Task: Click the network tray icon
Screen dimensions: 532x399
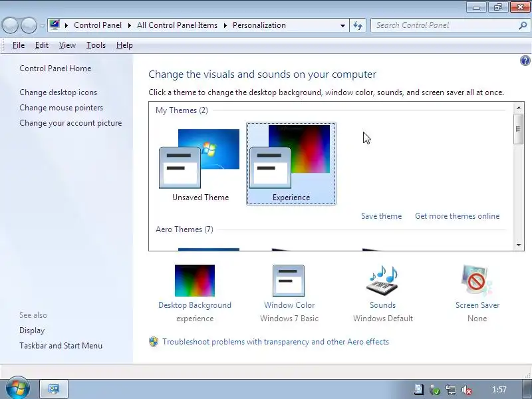Action: (451, 390)
